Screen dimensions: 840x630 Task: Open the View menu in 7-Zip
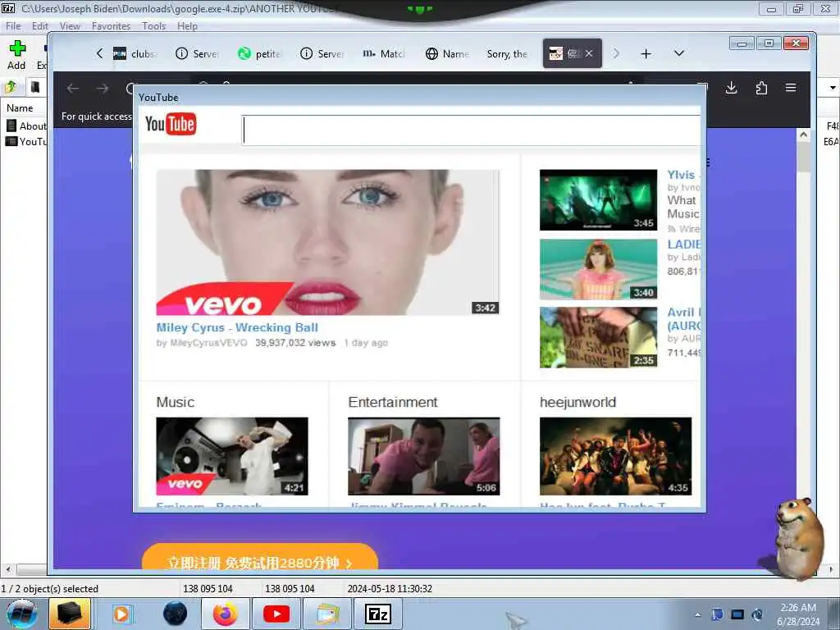click(70, 25)
